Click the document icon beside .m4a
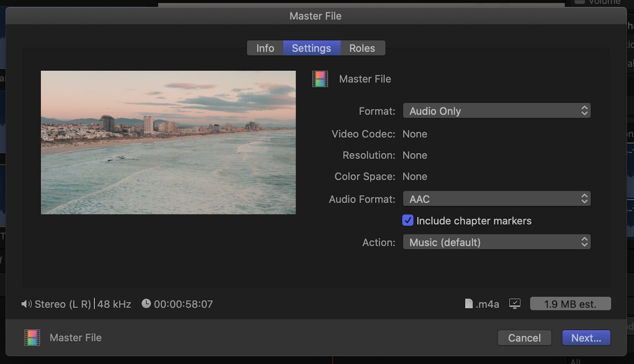The height and width of the screenshot is (364, 634). click(469, 303)
